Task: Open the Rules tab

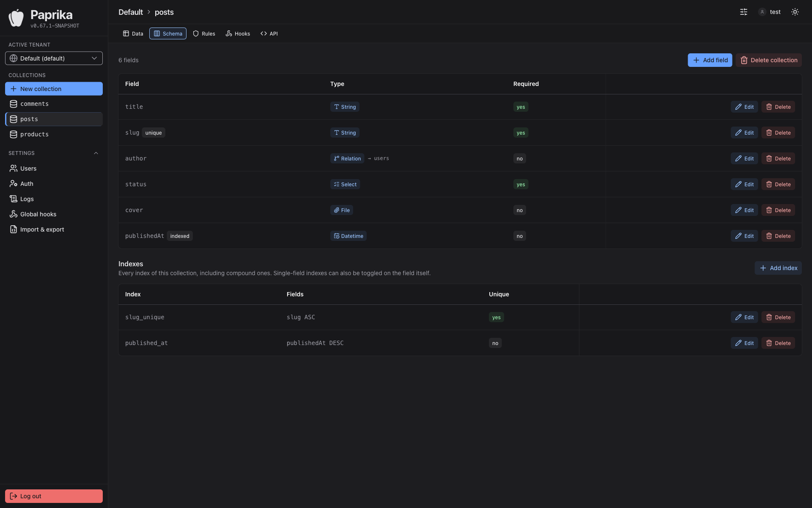Action: [204, 33]
